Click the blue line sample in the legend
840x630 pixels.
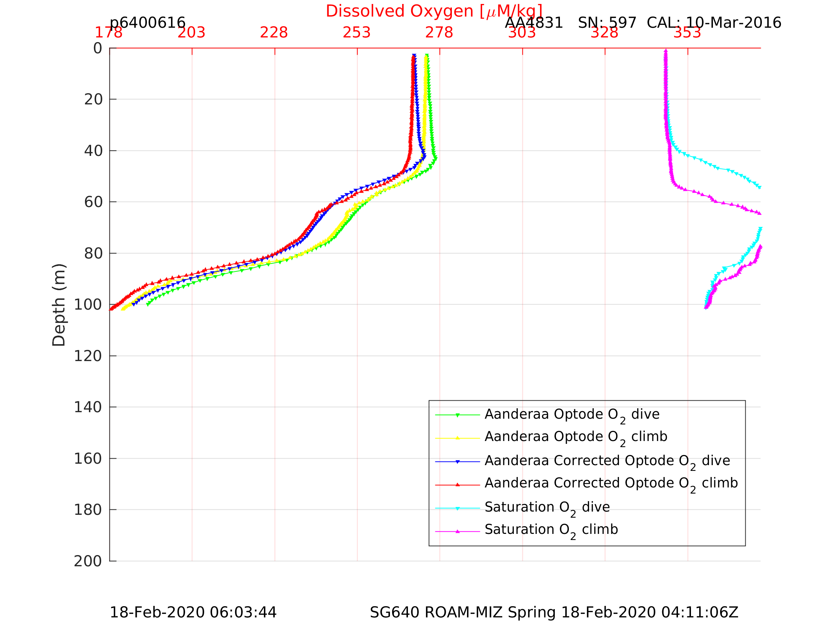point(457,462)
